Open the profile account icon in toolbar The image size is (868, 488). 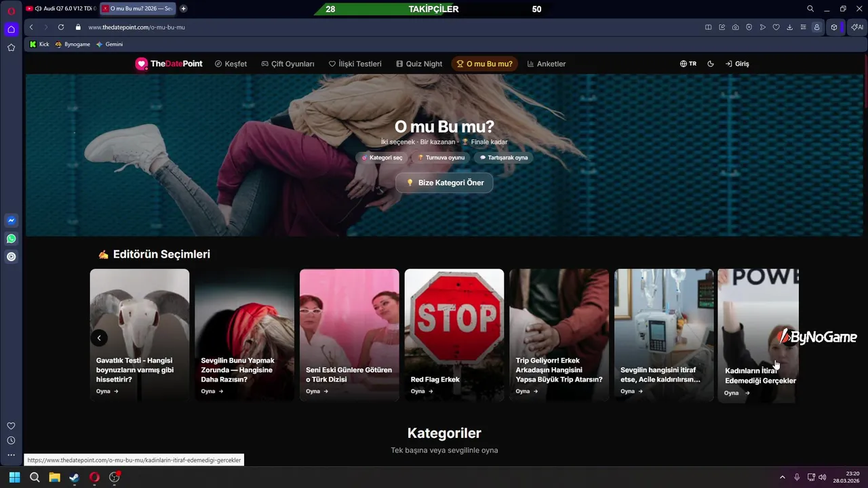(816, 27)
